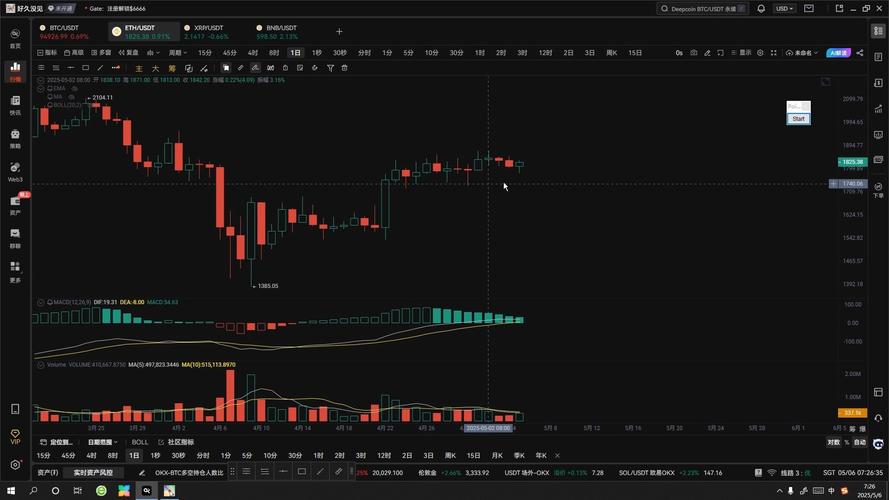Toggle 自动 auto scale
This screenshot has width=889, height=500.
point(860,442)
